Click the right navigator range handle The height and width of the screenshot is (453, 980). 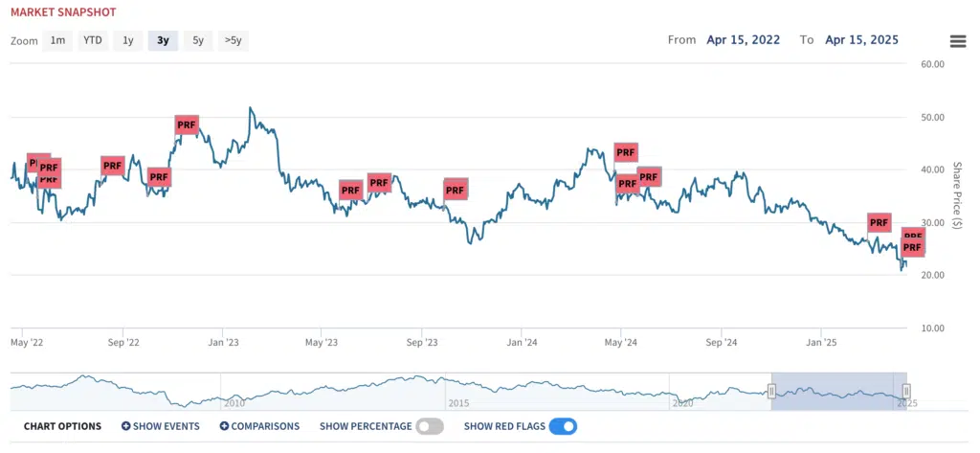click(x=906, y=392)
